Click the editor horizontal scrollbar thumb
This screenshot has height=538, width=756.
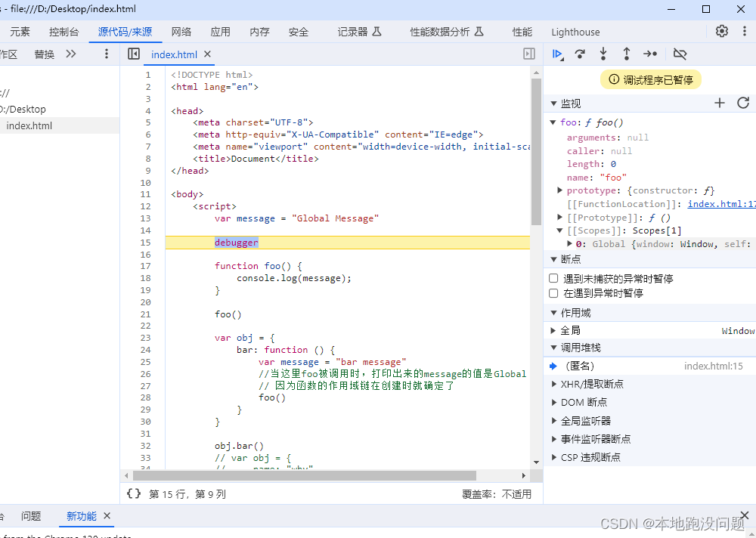[304, 475]
